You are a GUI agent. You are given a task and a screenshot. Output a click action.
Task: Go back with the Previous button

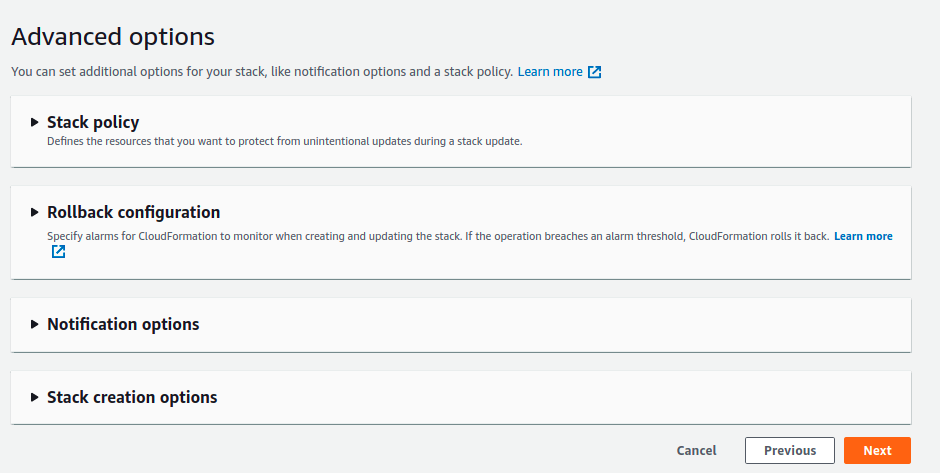click(x=790, y=450)
